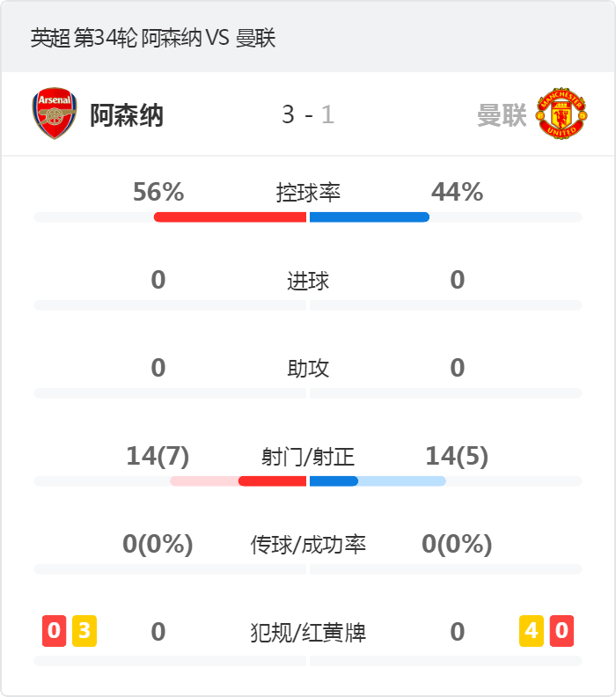Click the blue Manchester United possession bar
The image size is (616, 697).
pyautogui.click(x=370, y=217)
